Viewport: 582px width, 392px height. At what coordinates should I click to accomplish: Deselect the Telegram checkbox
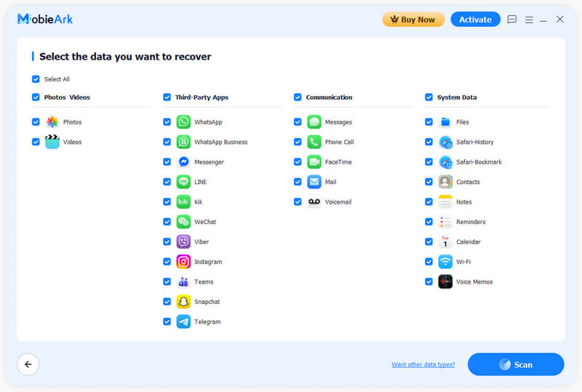click(167, 321)
